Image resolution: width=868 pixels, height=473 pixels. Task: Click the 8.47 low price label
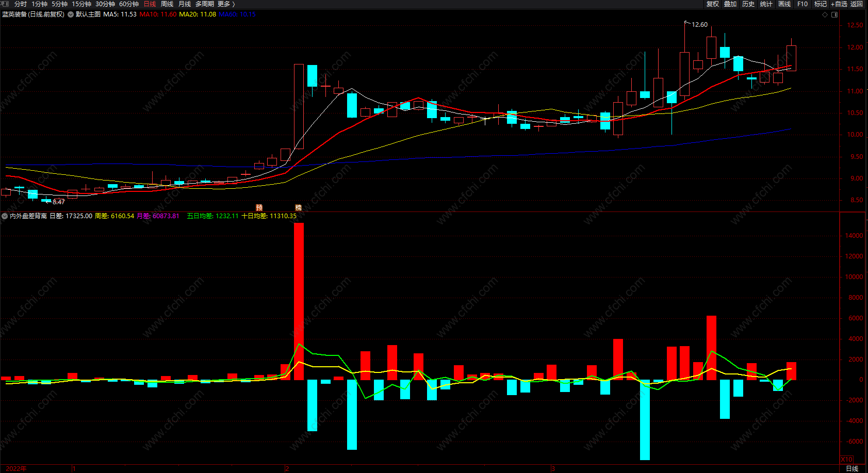pyautogui.click(x=59, y=202)
